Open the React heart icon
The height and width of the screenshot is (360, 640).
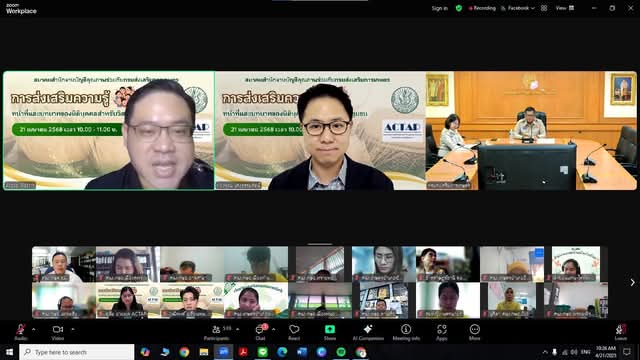(x=294, y=332)
